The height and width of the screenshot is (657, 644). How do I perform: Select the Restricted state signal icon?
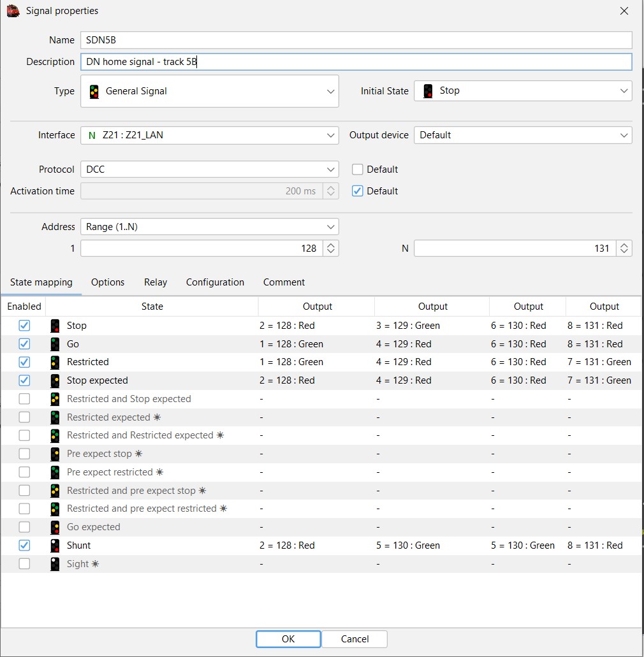pos(55,362)
